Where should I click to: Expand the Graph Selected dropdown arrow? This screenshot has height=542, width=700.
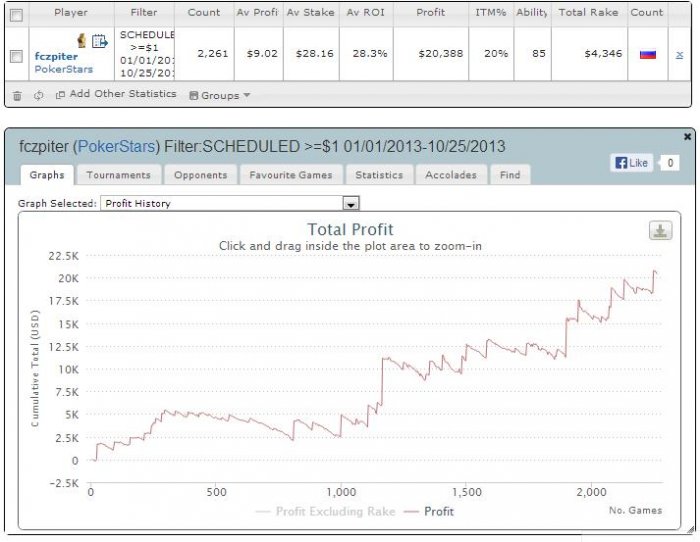tap(351, 204)
